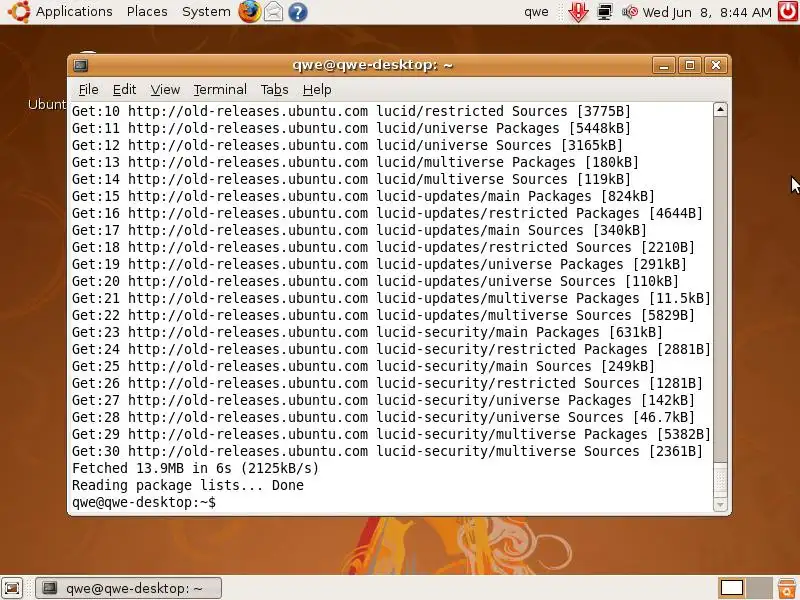Click the Get:28 lucid-security/universe Sources line

[x=383, y=417]
